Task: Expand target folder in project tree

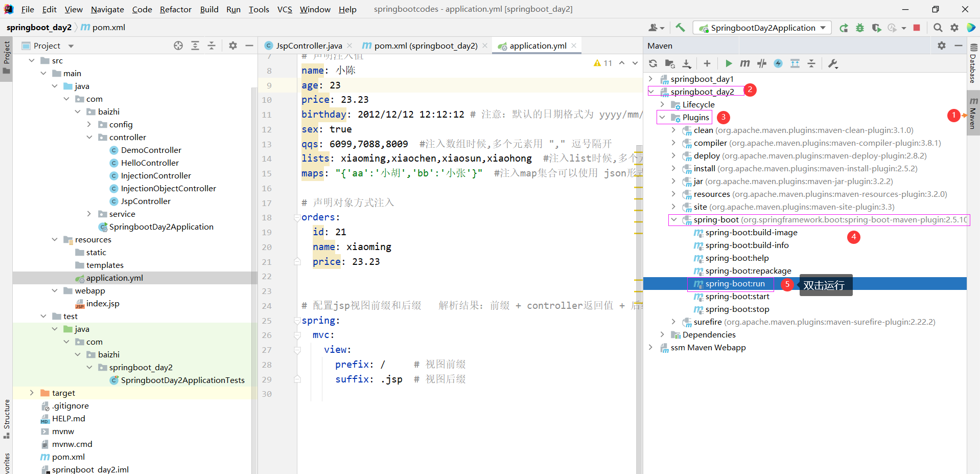Action: (x=32, y=393)
